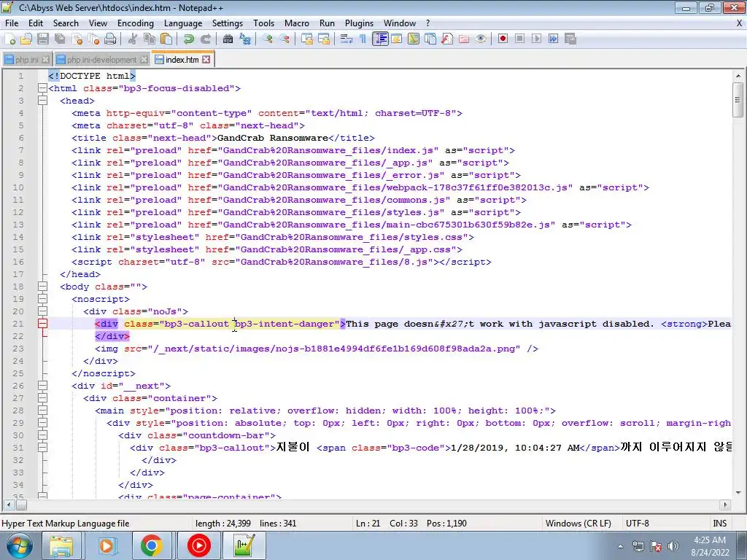Click the Open file toolbar icon
Screen dimensions: 747x560
(26, 39)
